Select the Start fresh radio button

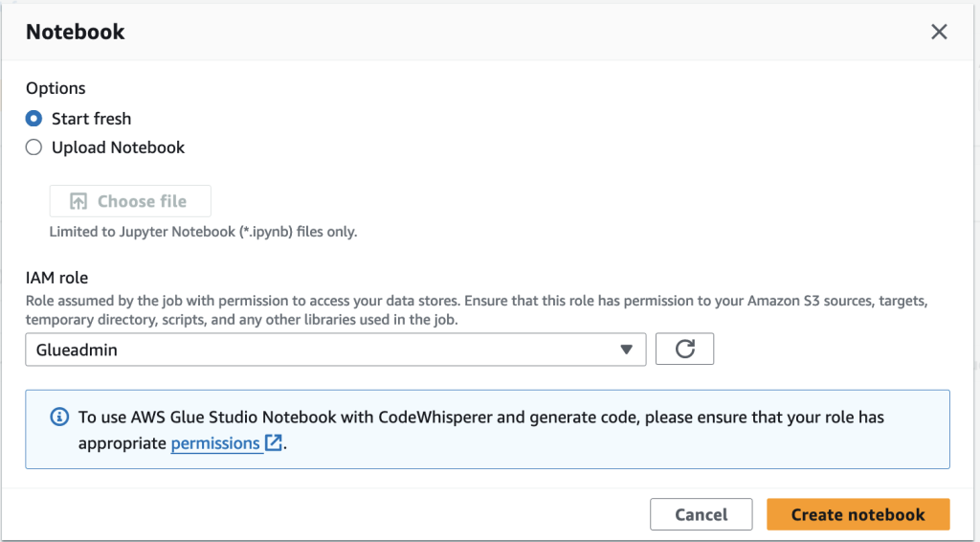[x=34, y=119]
